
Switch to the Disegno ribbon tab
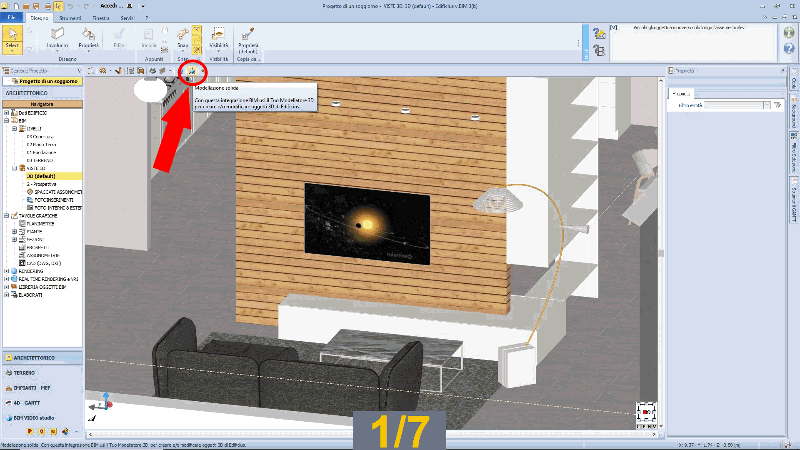coord(39,18)
